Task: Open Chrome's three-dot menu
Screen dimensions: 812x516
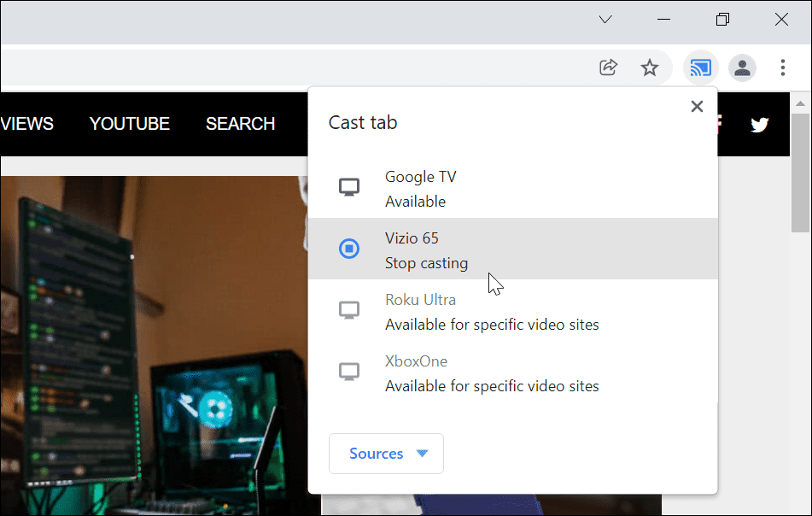Action: coord(783,67)
